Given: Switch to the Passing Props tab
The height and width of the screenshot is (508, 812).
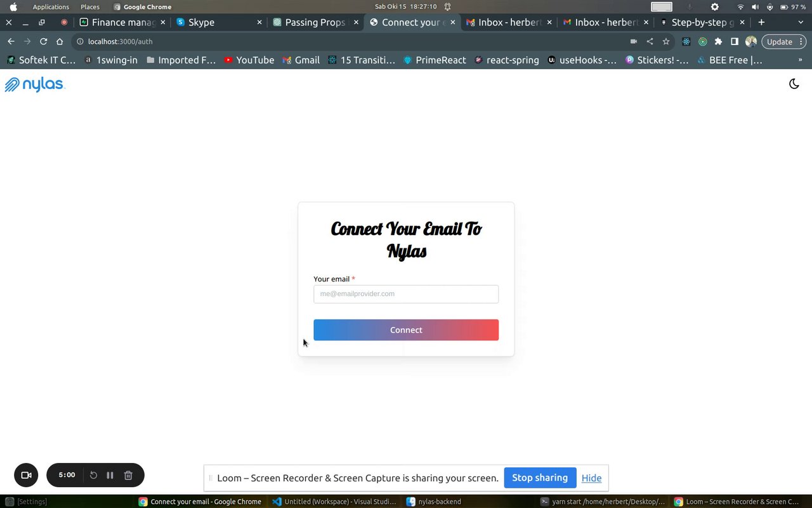Looking at the screenshot, I should 315,22.
